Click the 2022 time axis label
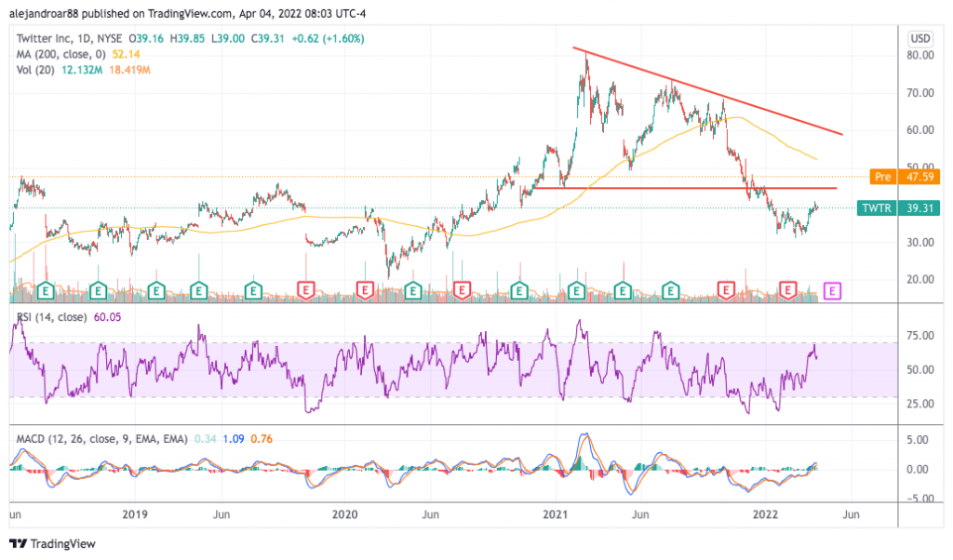 (765, 514)
